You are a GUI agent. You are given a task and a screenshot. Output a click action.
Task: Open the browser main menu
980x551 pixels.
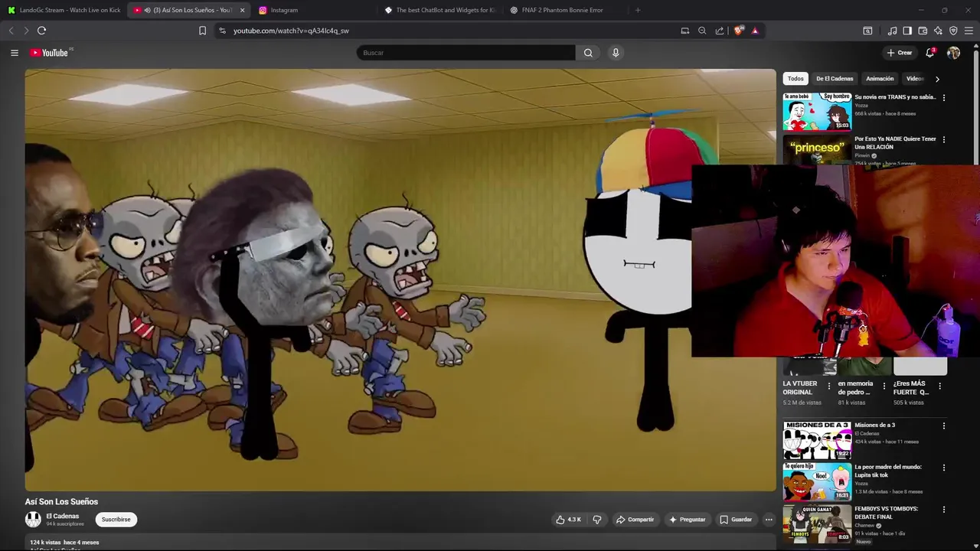(969, 31)
